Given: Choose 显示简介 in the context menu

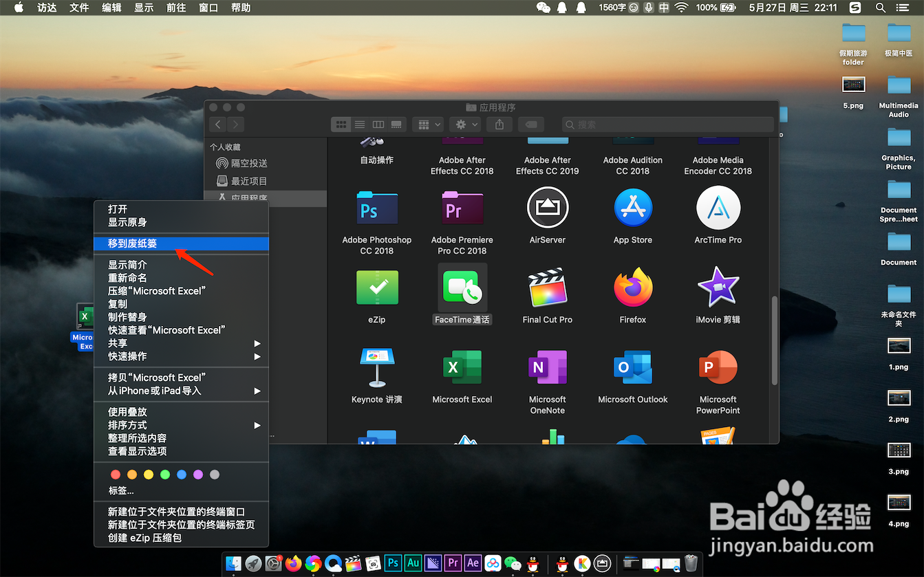Looking at the screenshot, I should click(x=181, y=265).
